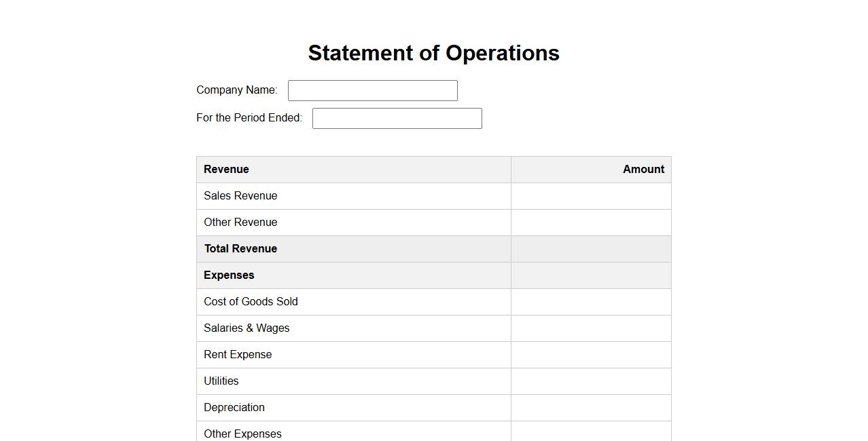Click the Sales Revenue row label
The height and width of the screenshot is (441, 868).
coord(240,196)
